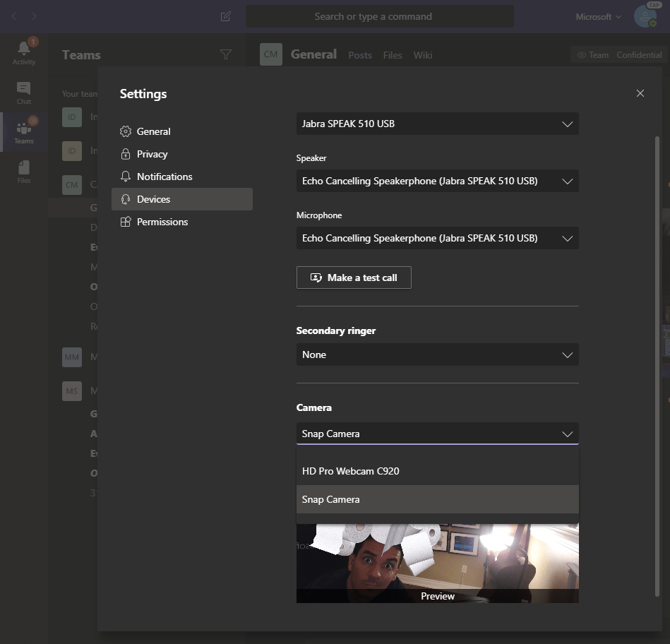Image resolution: width=670 pixels, height=644 pixels.
Task: Open profile avatar menu at top right
Action: 645,16
